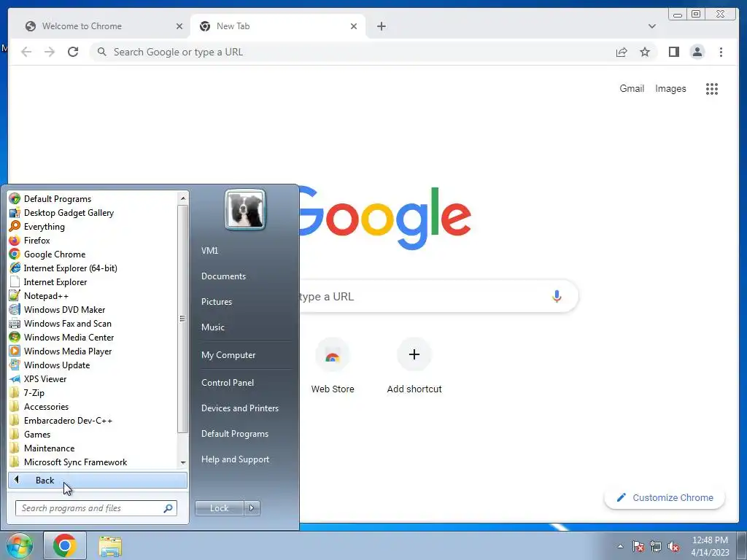This screenshot has width=747, height=560.
Task: Expand the Embarcadero Dev-C++ folder
Action: (x=68, y=420)
